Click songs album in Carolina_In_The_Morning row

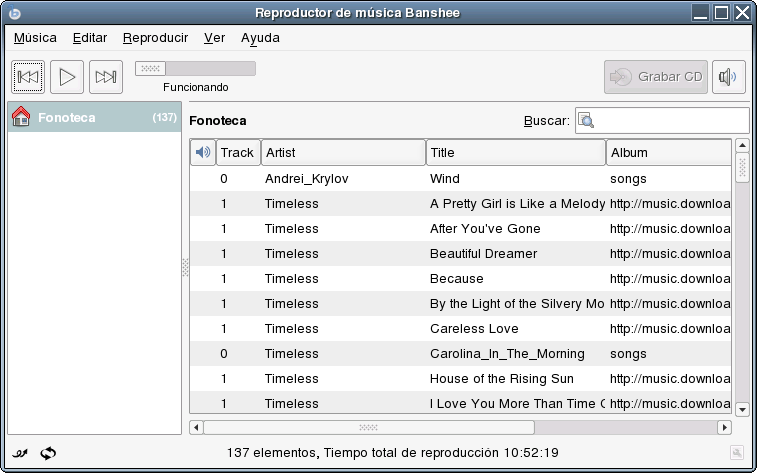(x=628, y=354)
